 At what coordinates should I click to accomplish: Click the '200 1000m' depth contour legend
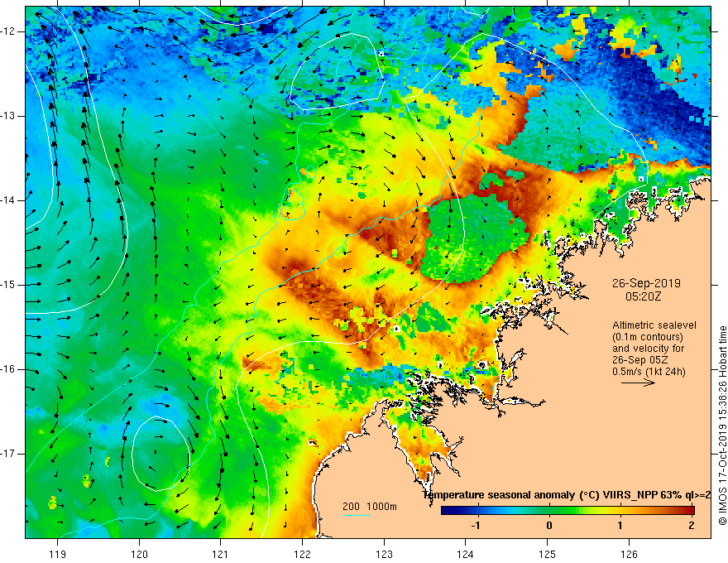370,507
